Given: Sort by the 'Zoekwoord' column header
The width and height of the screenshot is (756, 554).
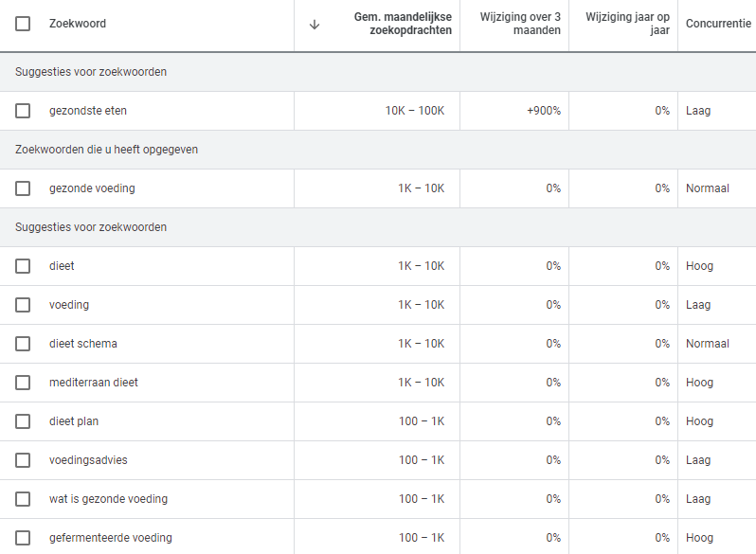Looking at the screenshot, I should pyautogui.click(x=78, y=24).
